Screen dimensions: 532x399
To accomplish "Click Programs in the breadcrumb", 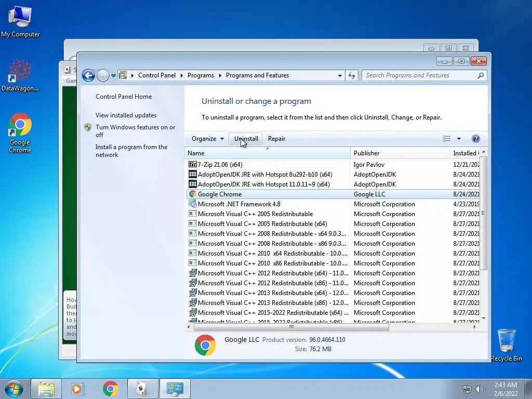I will coord(201,75).
